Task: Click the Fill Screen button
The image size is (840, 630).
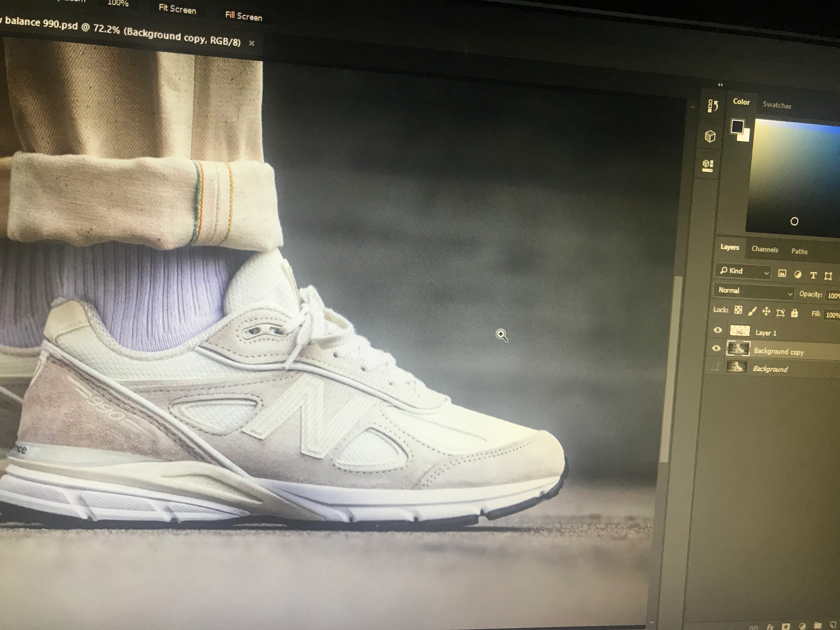Action: pyautogui.click(x=243, y=16)
